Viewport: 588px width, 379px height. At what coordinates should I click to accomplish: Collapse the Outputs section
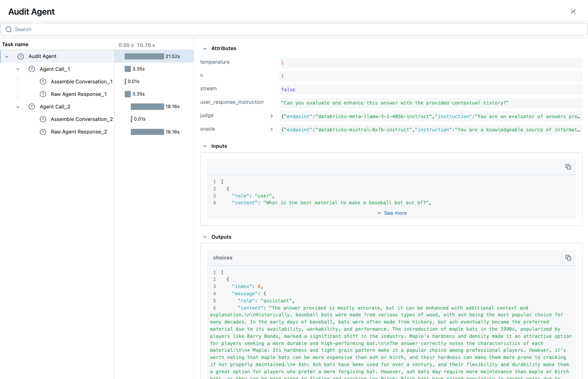coord(205,237)
